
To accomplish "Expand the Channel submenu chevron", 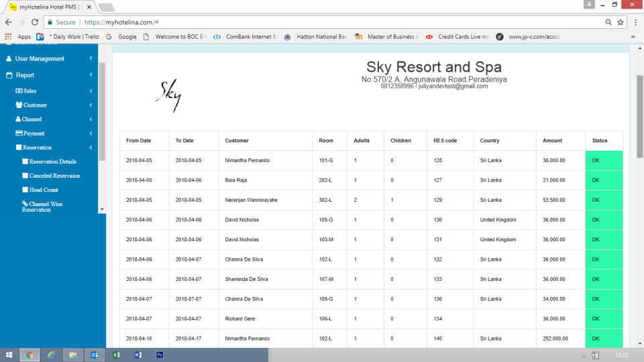I will click(x=91, y=119).
